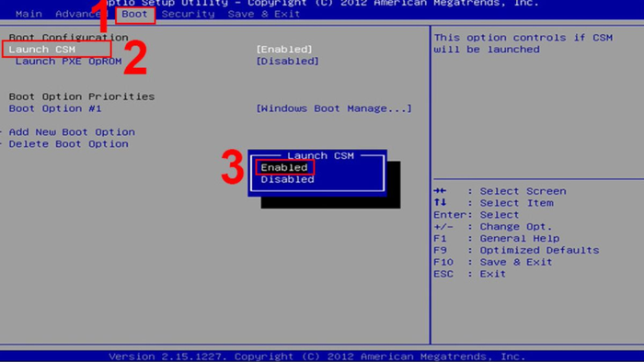Open Add New Boot Option
Viewport: 644px width, 362px height.
point(72,132)
